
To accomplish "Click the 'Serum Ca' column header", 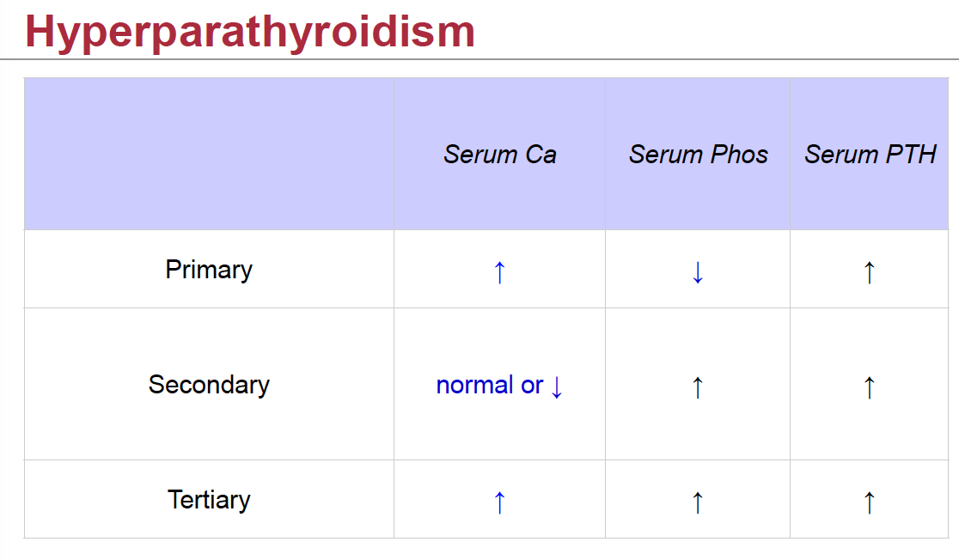I will pos(499,155).
